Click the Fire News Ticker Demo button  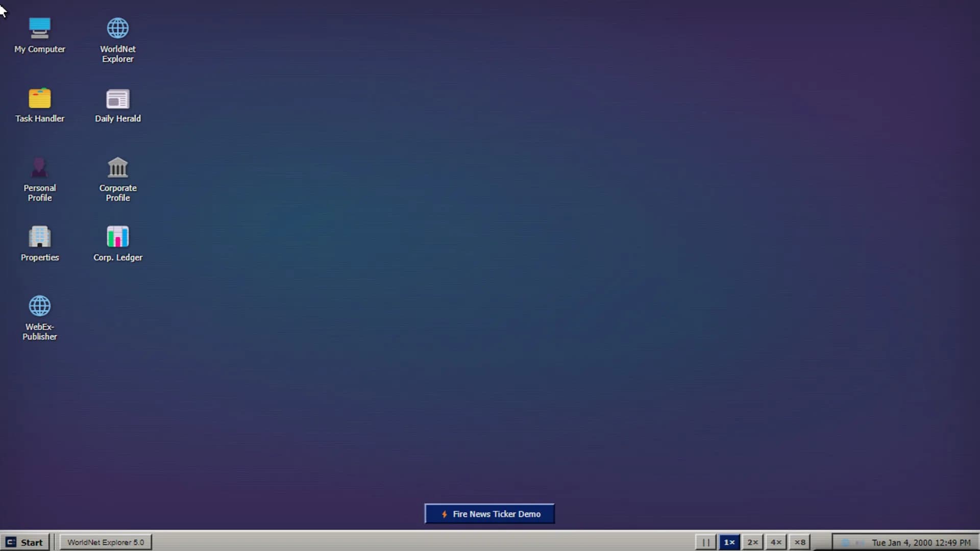(x=489, y=514)
